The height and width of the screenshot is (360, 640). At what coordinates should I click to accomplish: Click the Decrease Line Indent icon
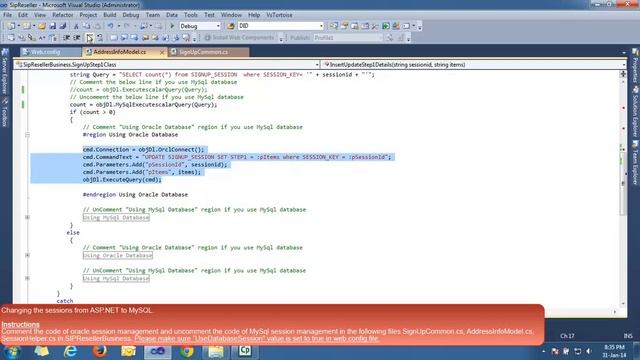click(66, 38)
